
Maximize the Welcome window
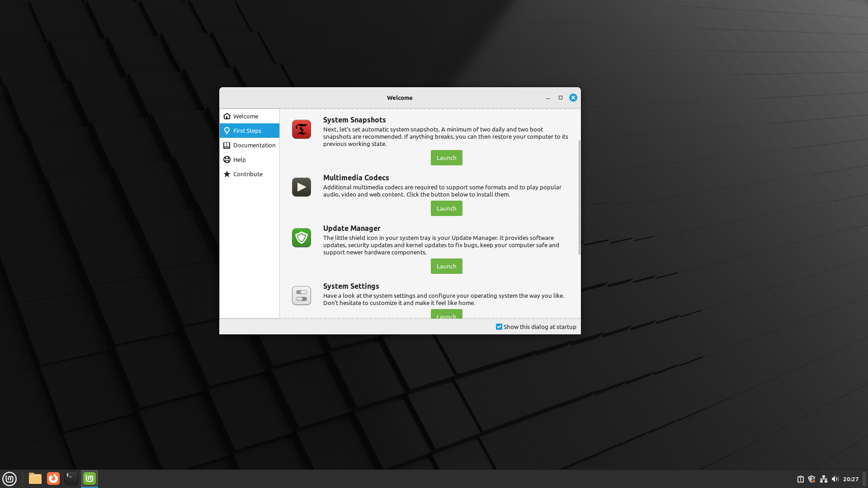[561, 98]
